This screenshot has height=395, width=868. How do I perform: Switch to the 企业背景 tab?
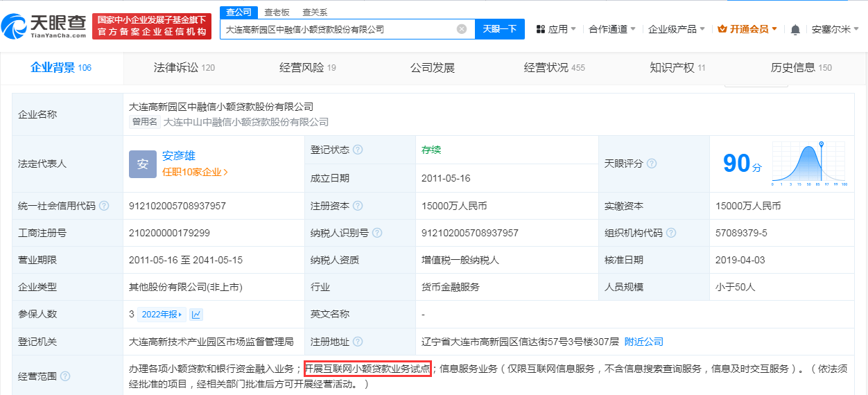click(61, 67)
